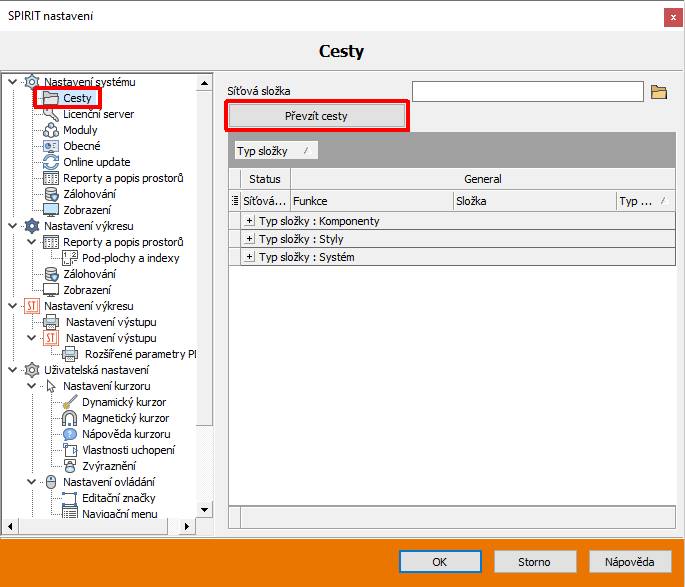This screenshot has width=685, height=587.
Task: Click the Převzít cesty button
Action: click(x=316, y=116)
